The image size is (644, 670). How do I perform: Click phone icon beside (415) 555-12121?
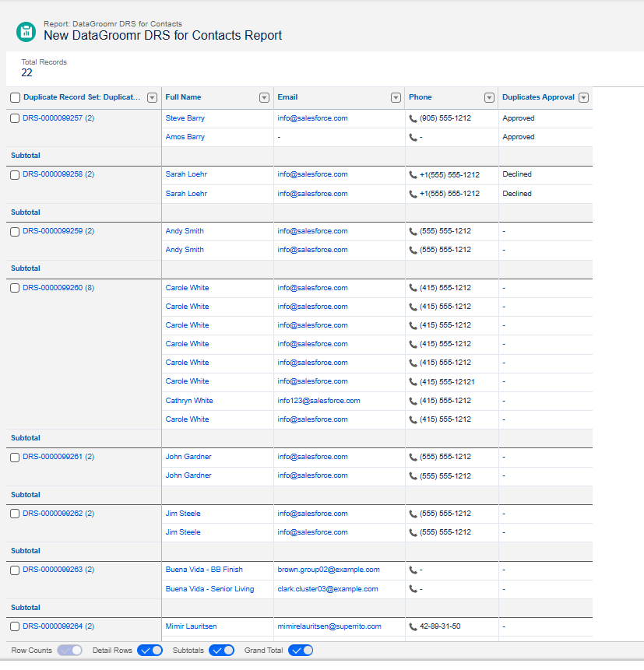click(x=413, y=382)
